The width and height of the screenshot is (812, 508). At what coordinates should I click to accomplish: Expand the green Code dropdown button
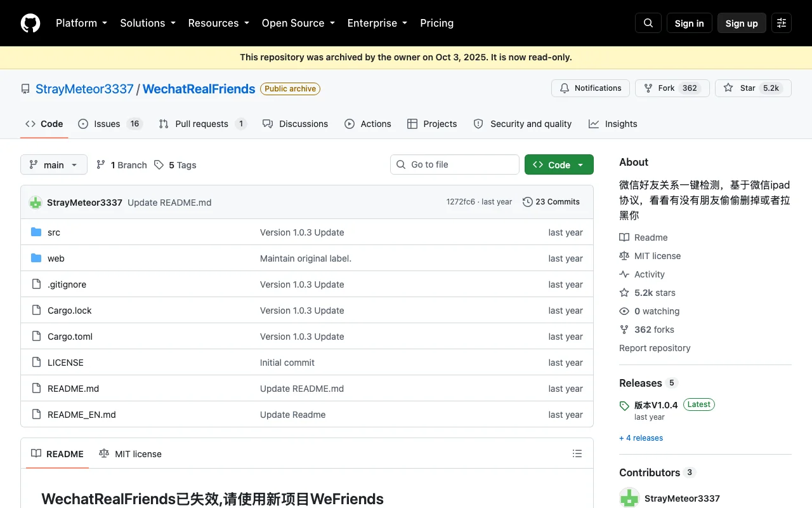pos(559,164)
